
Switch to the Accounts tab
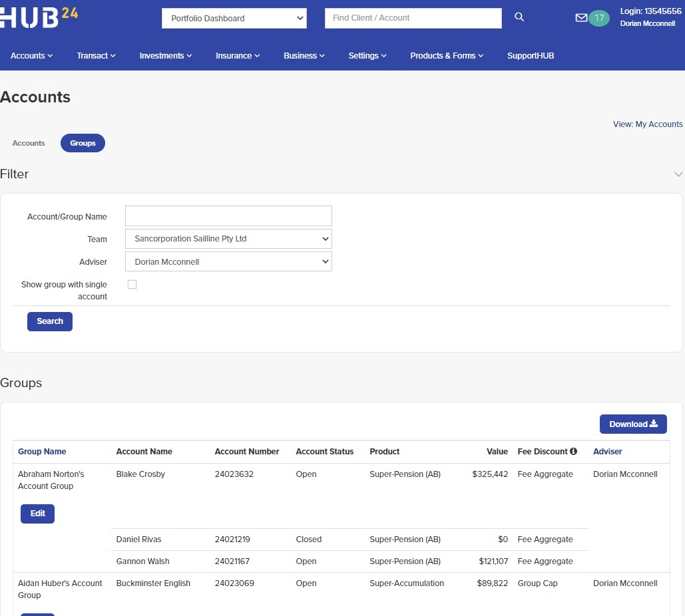click(x=28, y=142)
